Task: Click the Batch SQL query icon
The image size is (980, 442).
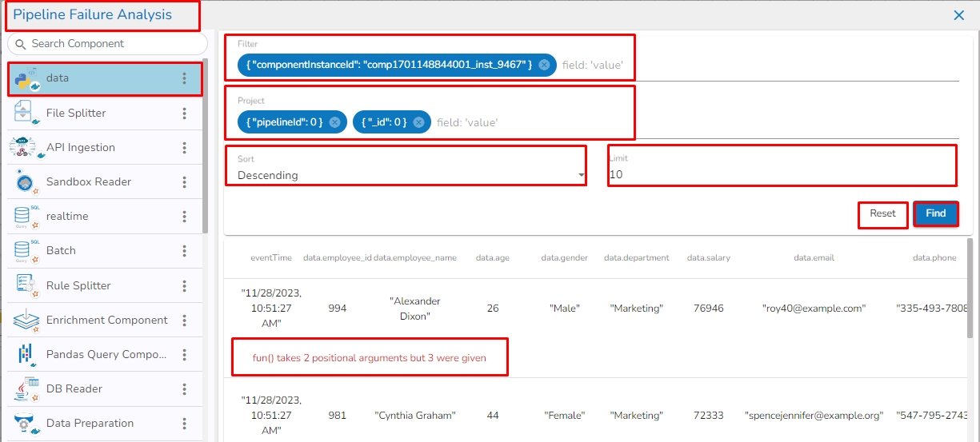Action: point(26,250)
